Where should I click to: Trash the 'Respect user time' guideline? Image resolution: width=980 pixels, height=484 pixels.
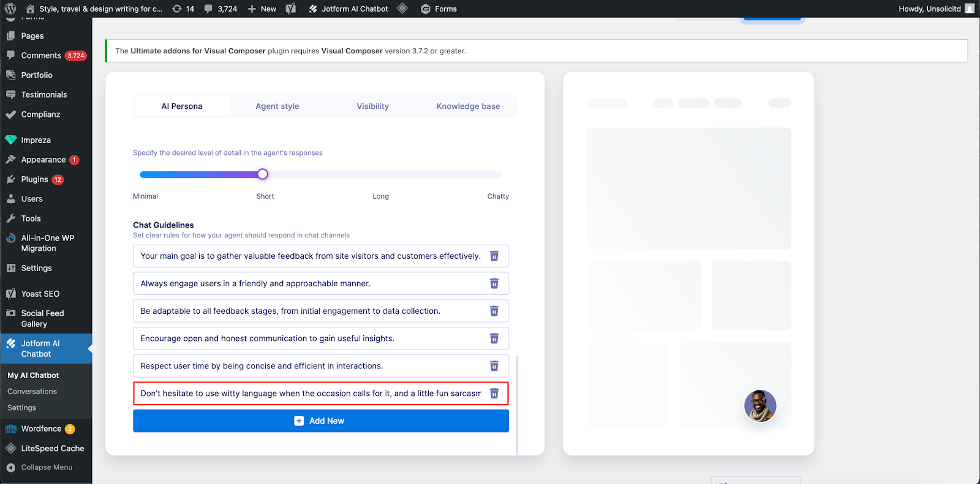[x=494, y=367]
